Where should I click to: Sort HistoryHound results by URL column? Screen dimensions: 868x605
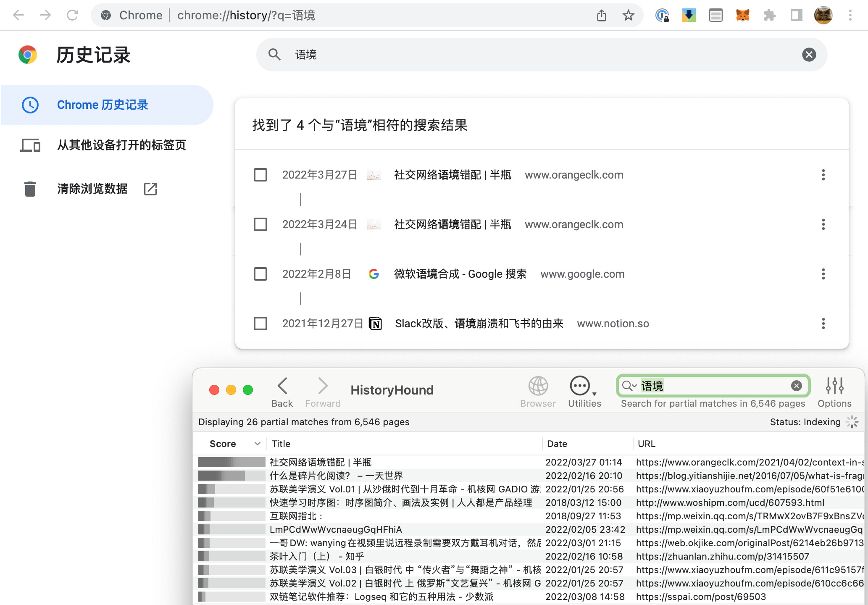[749, 444]
